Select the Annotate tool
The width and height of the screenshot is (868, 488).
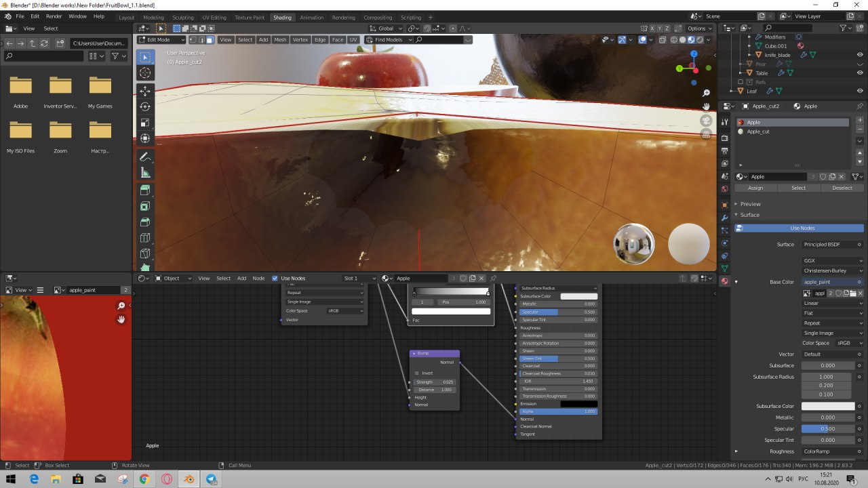pyautogui.click(x=145, y=157)
